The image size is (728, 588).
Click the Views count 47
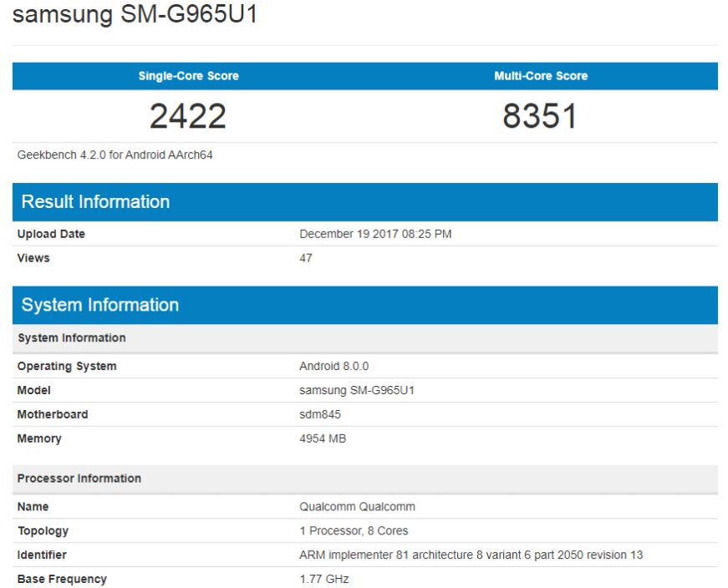[306, 258]
